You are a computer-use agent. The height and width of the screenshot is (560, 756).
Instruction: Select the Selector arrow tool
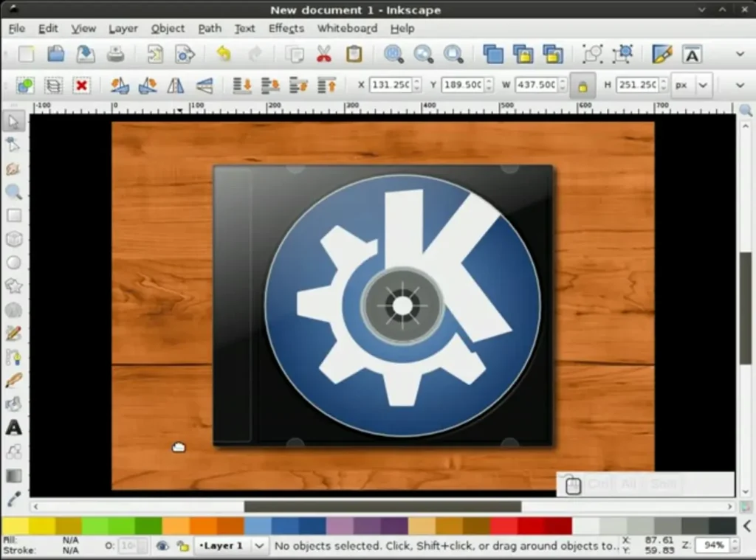pos(13,122)
